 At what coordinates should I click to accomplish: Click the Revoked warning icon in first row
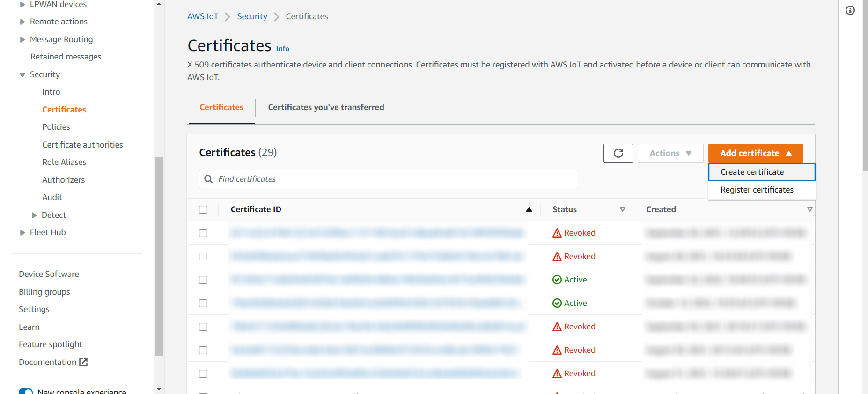557,233
